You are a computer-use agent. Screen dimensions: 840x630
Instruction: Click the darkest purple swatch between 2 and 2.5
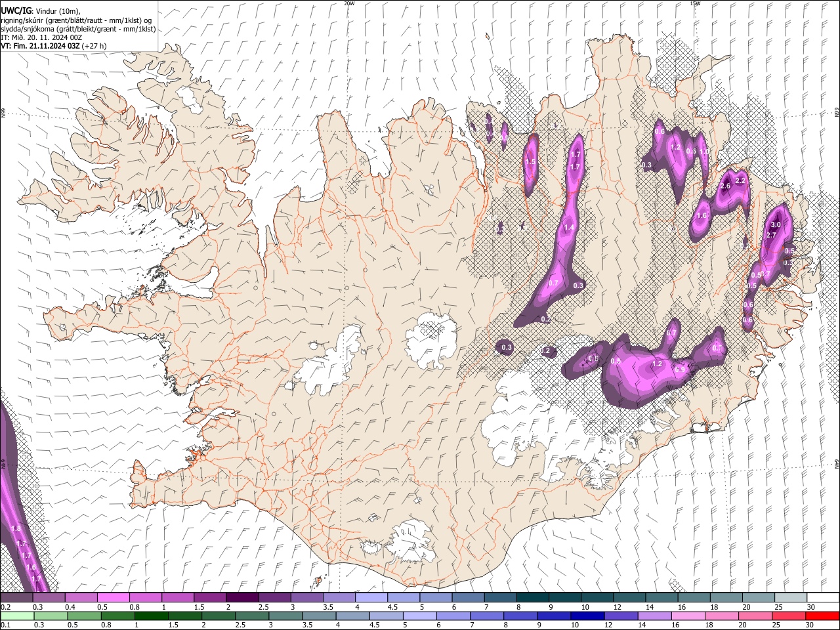[242, 598]
